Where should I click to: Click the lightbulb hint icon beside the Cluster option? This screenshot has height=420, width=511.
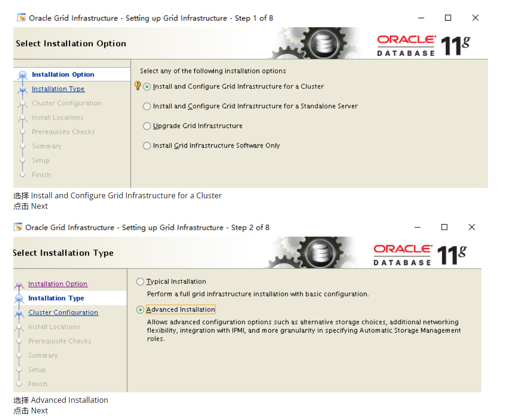click(x=138, y=86)
